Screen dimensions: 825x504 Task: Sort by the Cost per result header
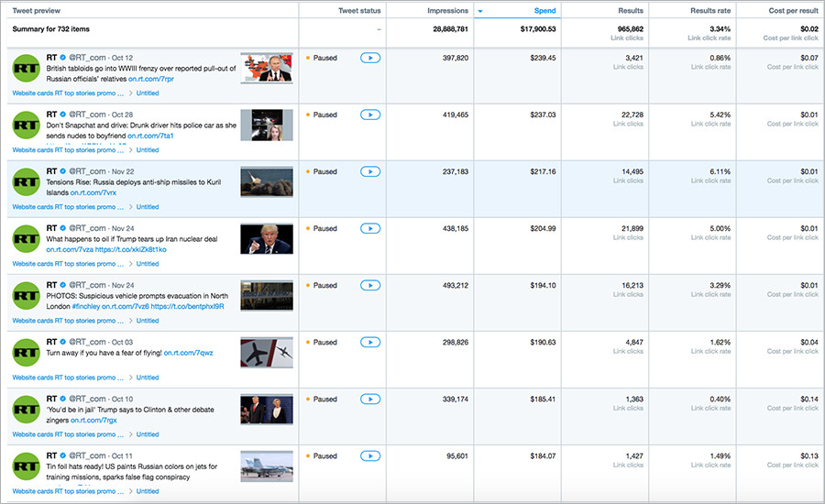794,11
